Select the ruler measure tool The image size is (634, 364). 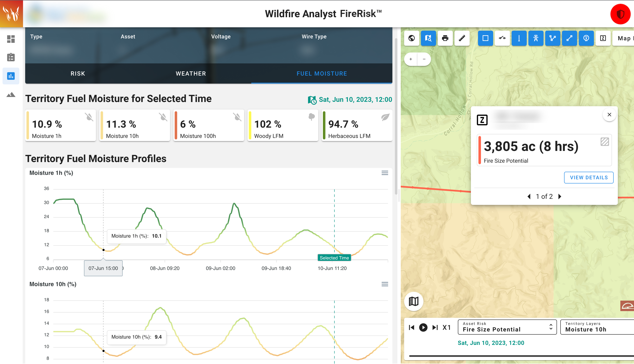point(462,38)
